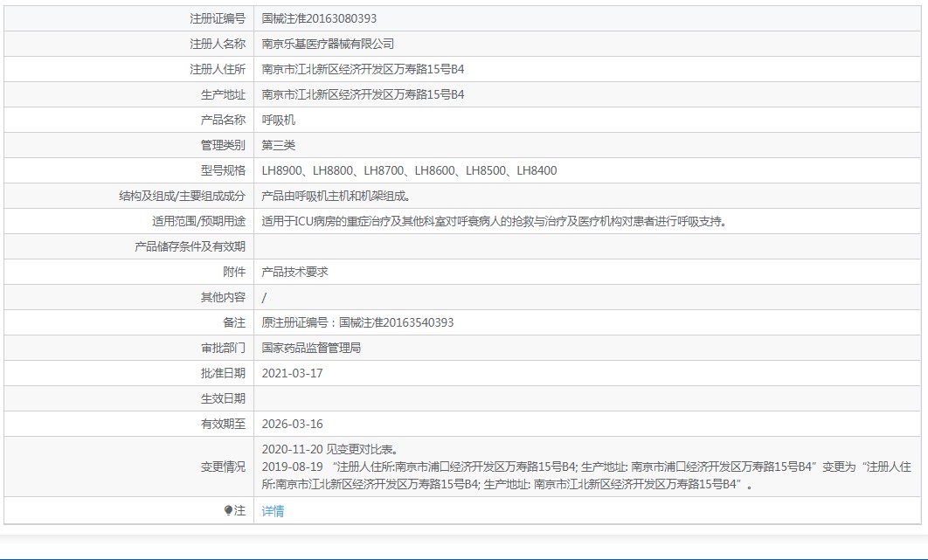
Task: Select the registration number 国械注准20163080393
Action: [x=319, y=18]
